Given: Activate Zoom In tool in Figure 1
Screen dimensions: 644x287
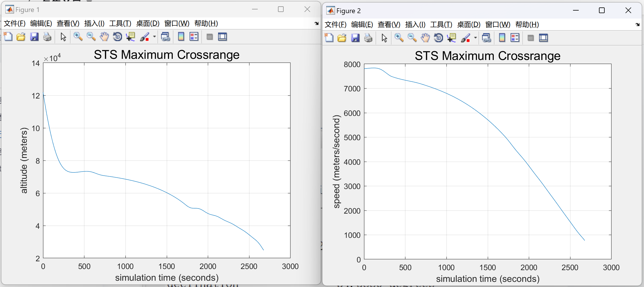Looking at the screenshot, I should [x=78, y=37].
